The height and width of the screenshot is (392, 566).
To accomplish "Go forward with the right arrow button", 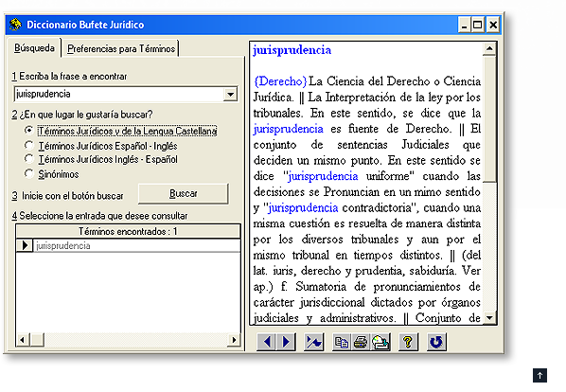I will tap(286, 342).
